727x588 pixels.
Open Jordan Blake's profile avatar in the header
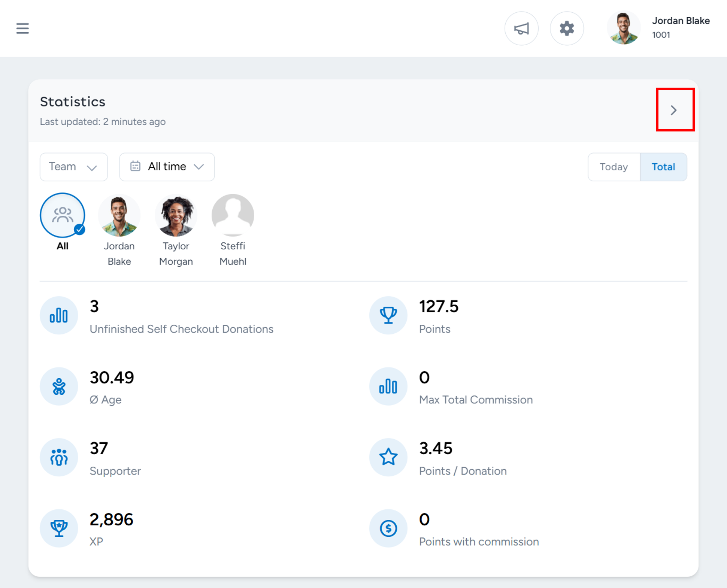[623, 28]
